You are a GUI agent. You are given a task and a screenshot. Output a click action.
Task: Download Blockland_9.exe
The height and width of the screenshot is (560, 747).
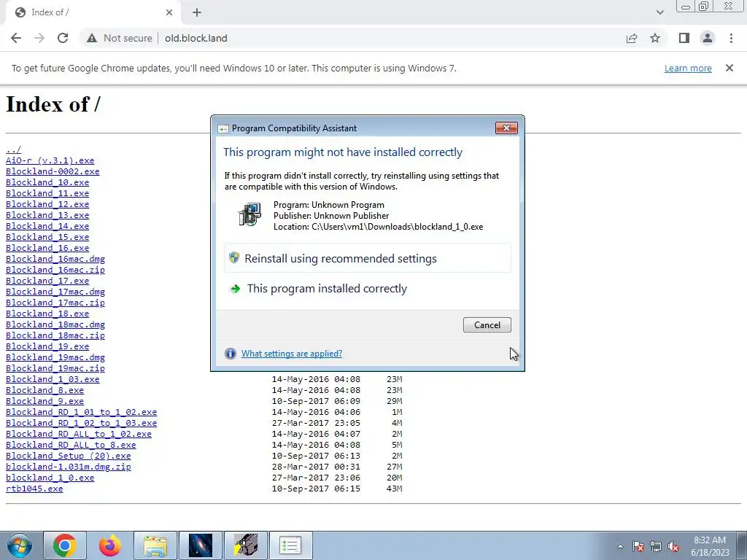point(44,402)
